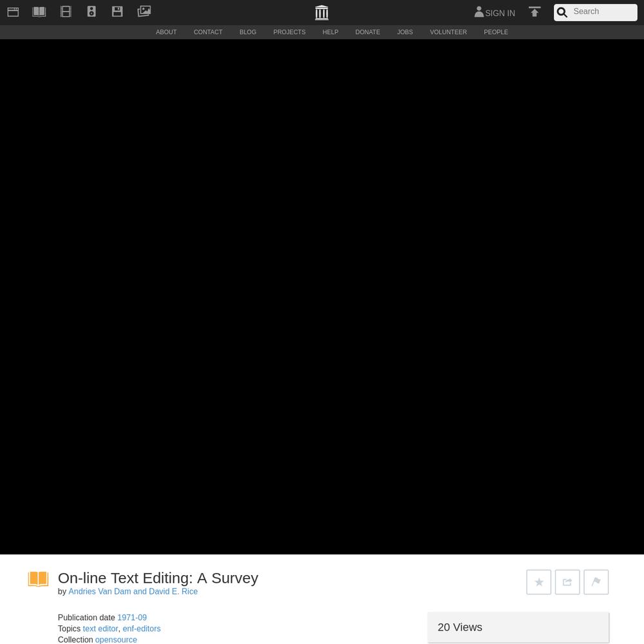The width and height of the screenshot is (644, 644).
Task: Favorite this item with star button
Action: tap(539, 582)
